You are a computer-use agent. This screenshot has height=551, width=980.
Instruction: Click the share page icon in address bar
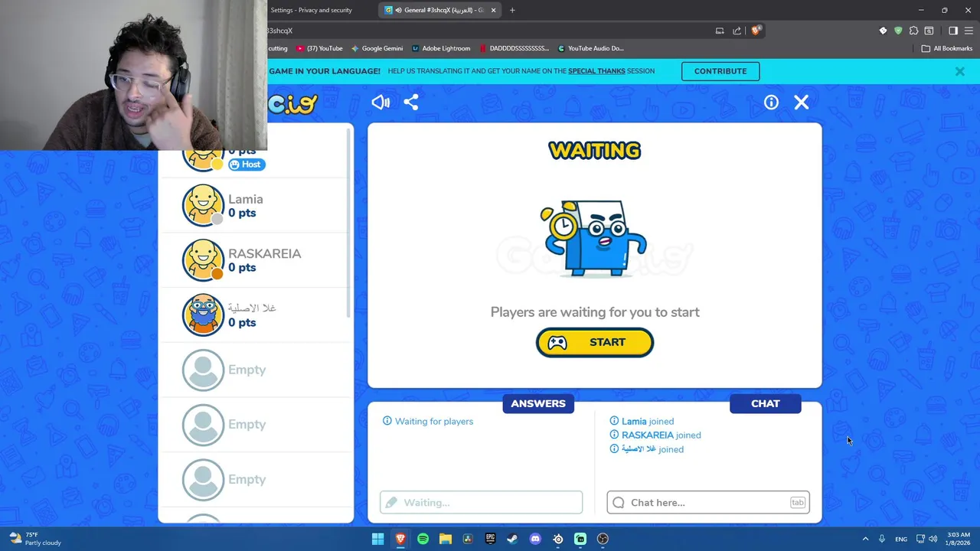[737, 31]
